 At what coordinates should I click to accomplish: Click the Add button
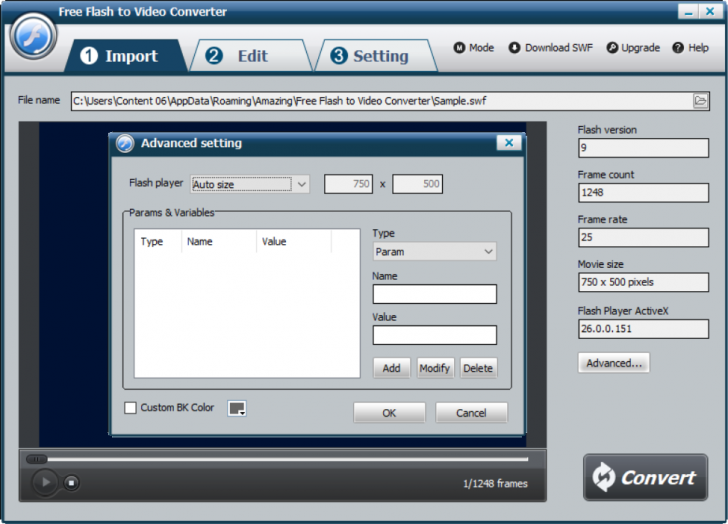point(391,368)
